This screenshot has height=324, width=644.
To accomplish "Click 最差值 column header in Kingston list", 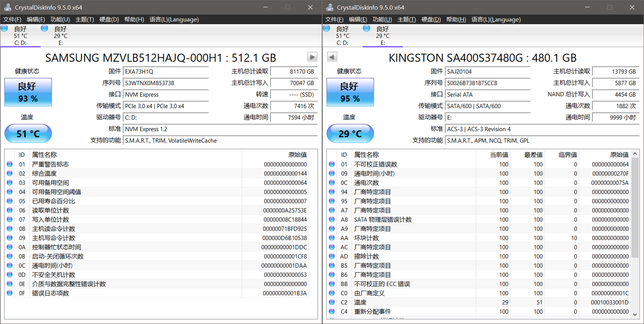I will tap(527, 155).
